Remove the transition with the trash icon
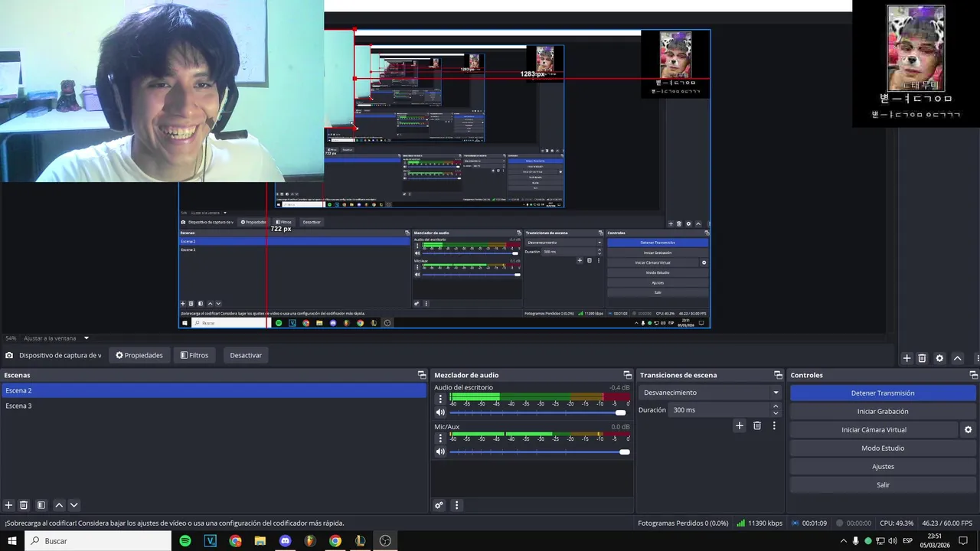The height and width of the screenshot is (551, 980). click(757, 425)
